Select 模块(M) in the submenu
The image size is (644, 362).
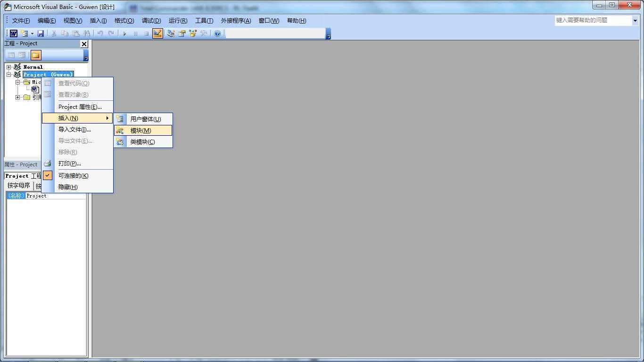(x=143, y=131)
